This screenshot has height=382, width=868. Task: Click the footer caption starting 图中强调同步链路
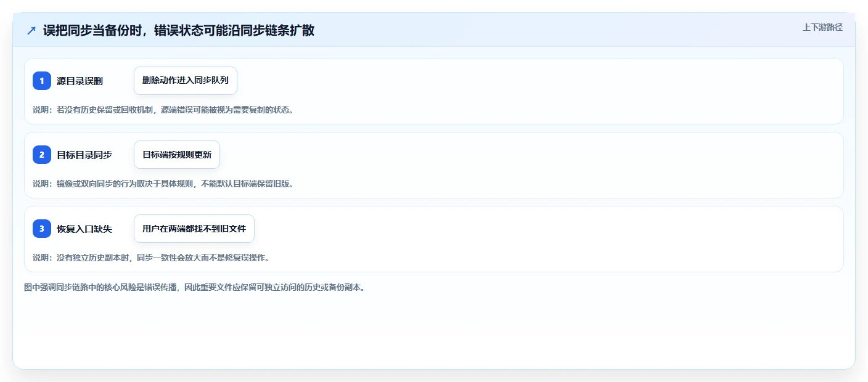tap(195, 287)
